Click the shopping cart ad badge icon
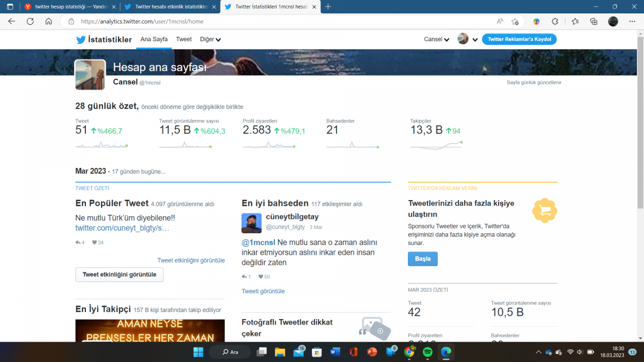Viewport: 644px width, 362px height. [544, 210]
